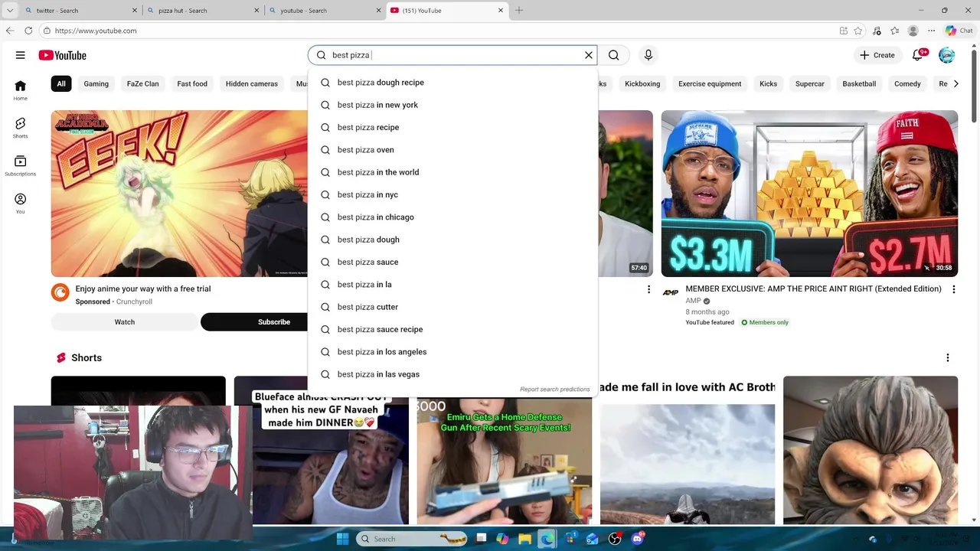The height and width of the screenshot is (551, 980).
Task: Choose suggestion 'best pizza dough recipe'
Action: (x=452, y=83)
